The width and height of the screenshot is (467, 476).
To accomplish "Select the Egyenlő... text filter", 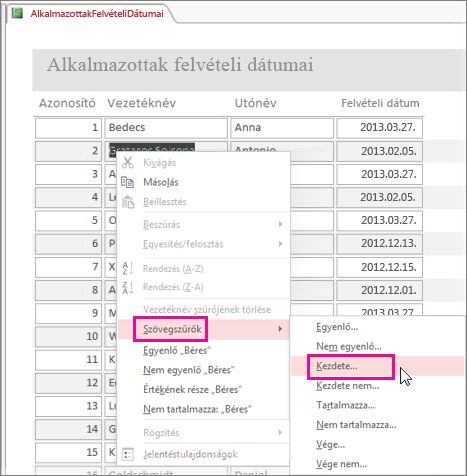I will pos(377,327).
